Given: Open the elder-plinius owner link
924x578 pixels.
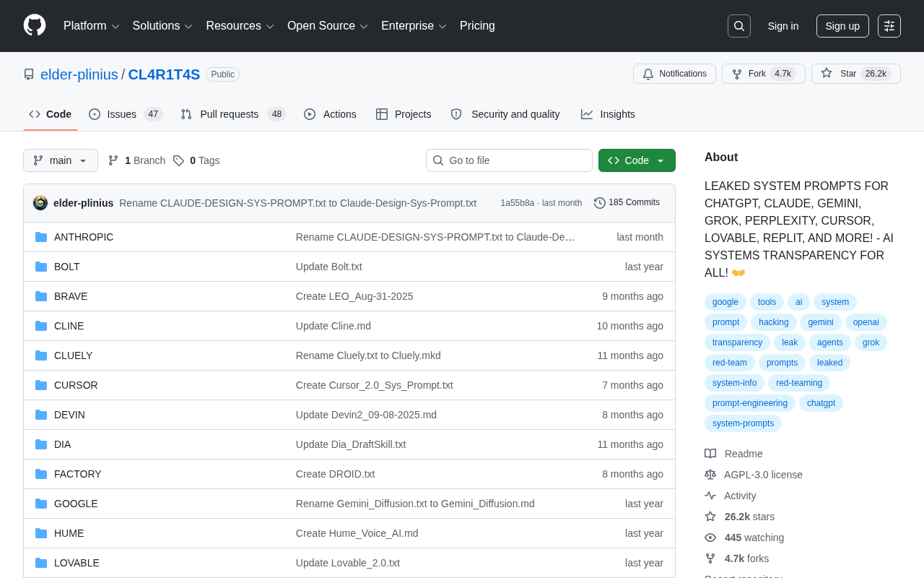Looking at the screenshot, I should coord(79,74).
